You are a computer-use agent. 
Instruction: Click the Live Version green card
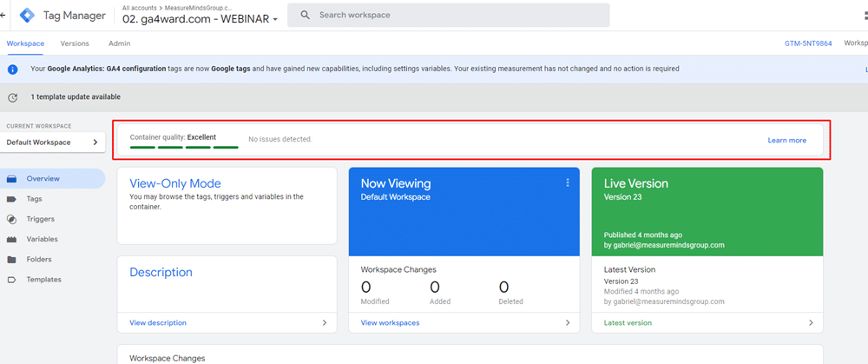[707, 212]
